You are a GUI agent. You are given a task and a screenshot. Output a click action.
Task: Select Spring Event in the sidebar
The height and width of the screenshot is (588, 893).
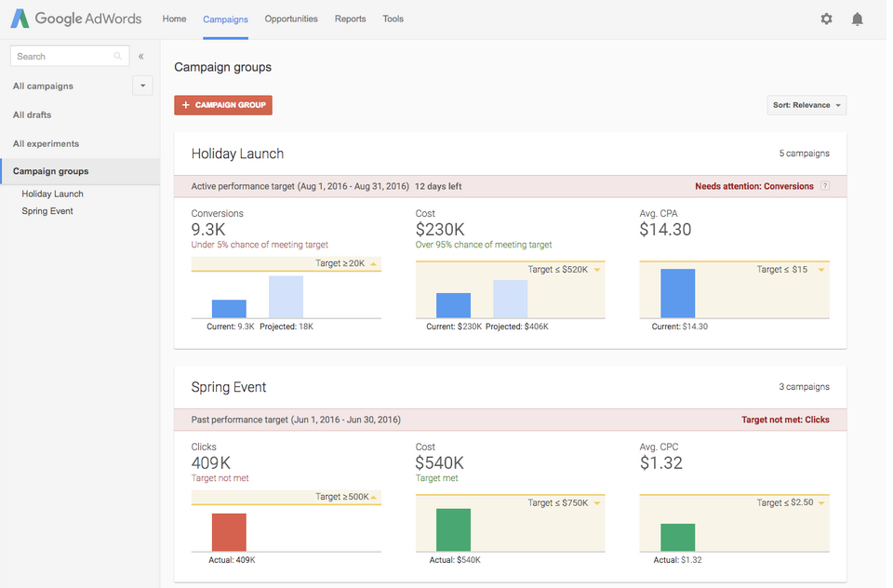click(x=47, y=211)
